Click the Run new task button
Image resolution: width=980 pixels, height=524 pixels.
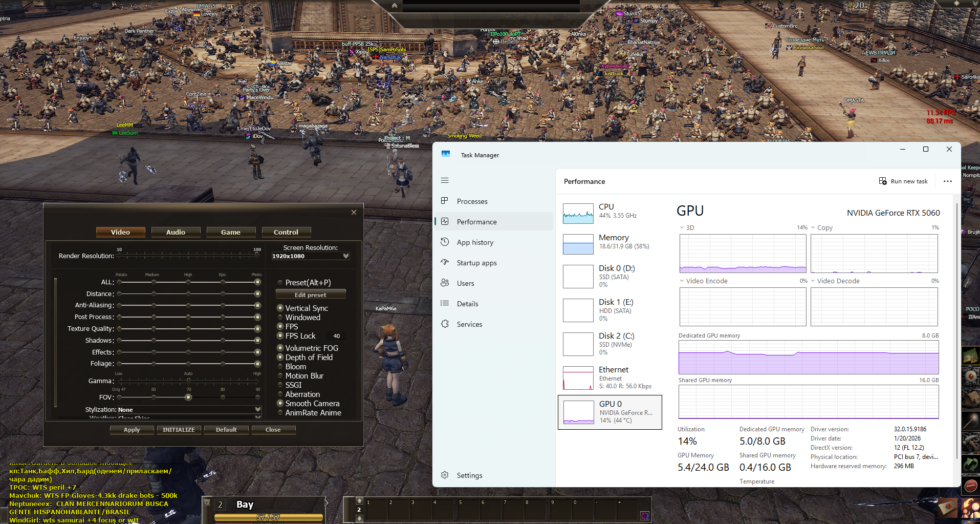903,181
